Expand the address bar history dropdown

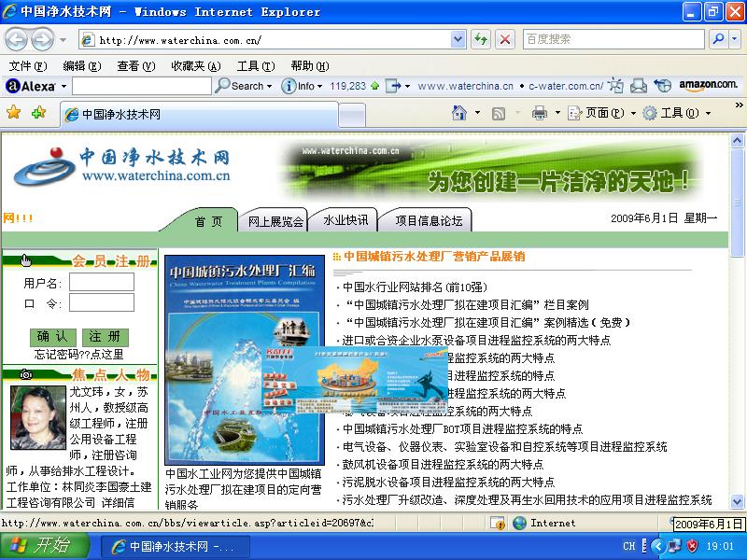[x=458, y=40]
